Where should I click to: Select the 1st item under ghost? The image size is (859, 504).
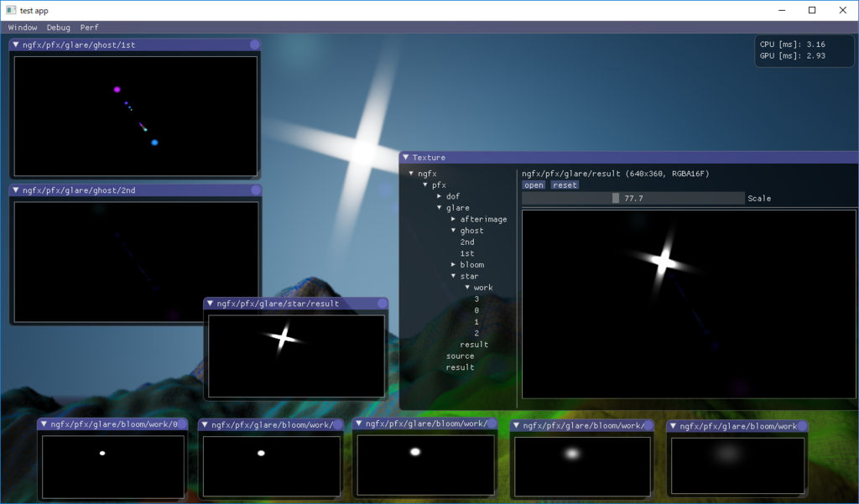click(x=467, y=253)
